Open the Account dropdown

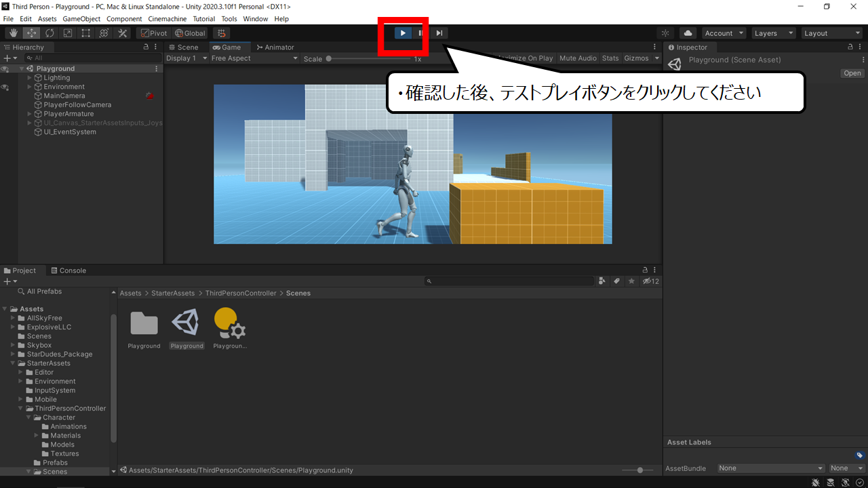pos(724,33)
